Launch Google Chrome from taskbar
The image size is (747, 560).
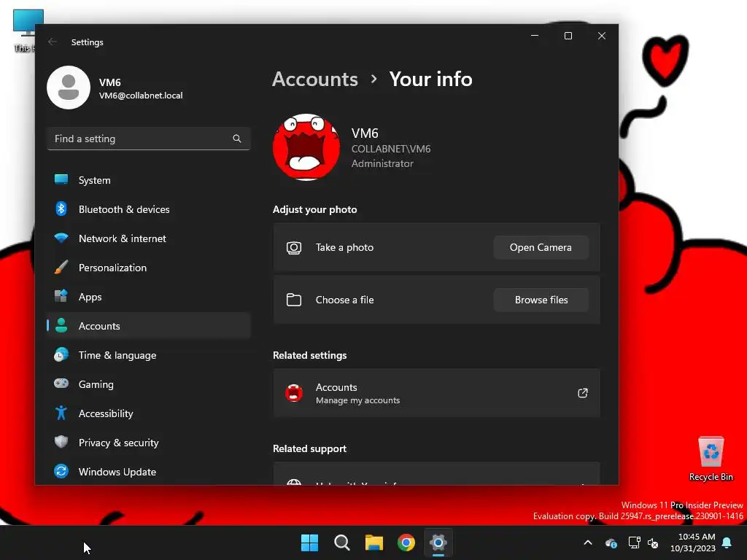tap(406, 542)
